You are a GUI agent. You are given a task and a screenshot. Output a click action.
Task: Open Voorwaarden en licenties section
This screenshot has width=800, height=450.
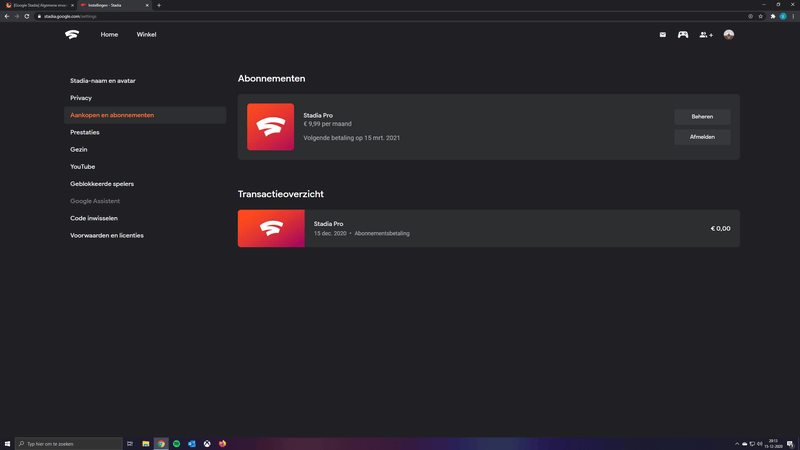pos(107,235)
